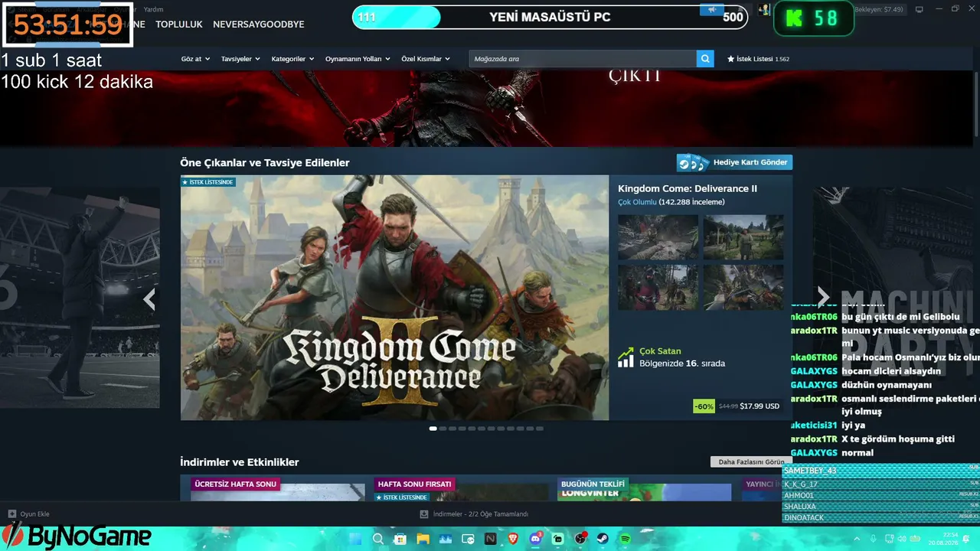
Task: Click the Mağazada ara search field
Action: pyautogui.click(x=583, y=59)
